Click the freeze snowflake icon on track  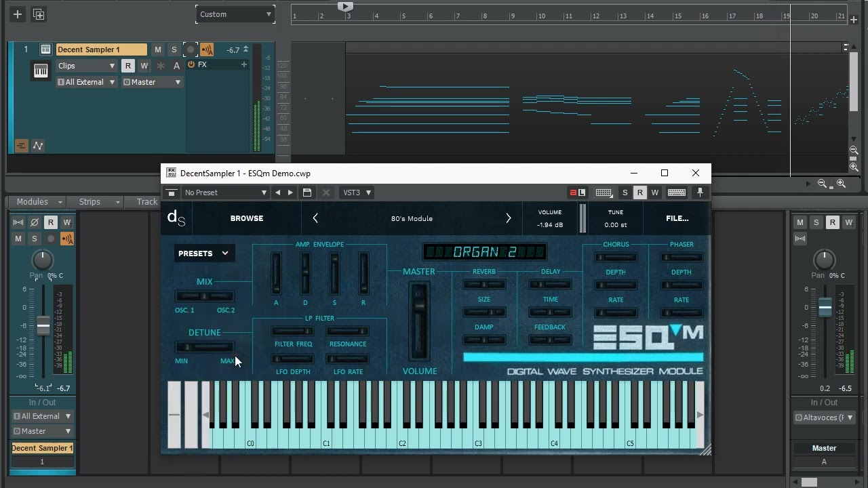pyautogui.click(x=161, y=66)
